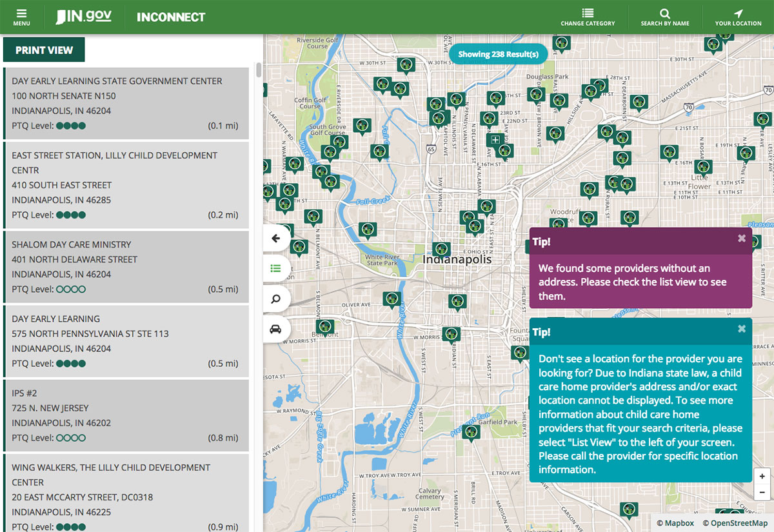Select provider marker at Belmont
This screenshot has width=774, height=532.
pos(326,328)
